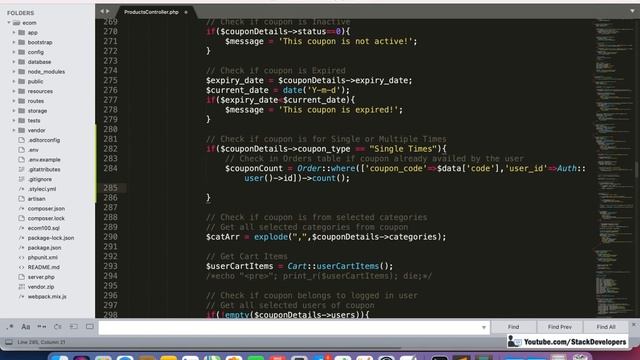Click the 'This coupon is expired!' string
The width and height of the screenshot is (640, 360).
pyautogui.click(x=338, y=110)
